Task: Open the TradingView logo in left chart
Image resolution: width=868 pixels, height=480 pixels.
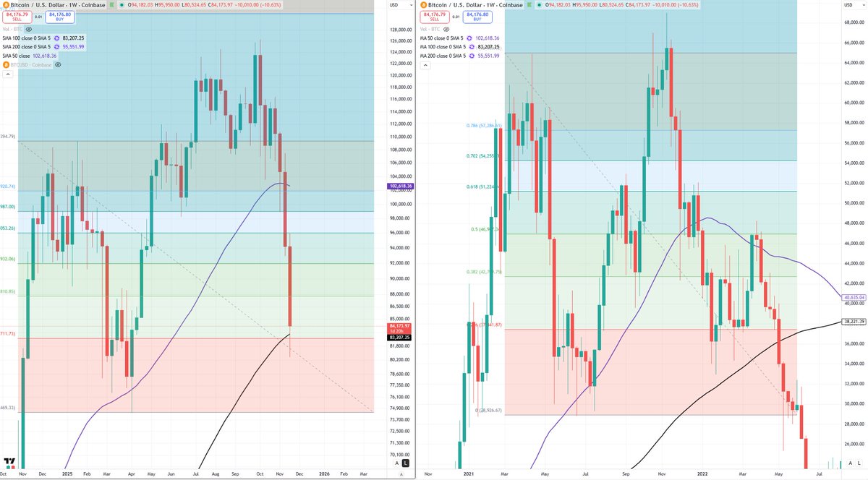Action: (10, 463)
